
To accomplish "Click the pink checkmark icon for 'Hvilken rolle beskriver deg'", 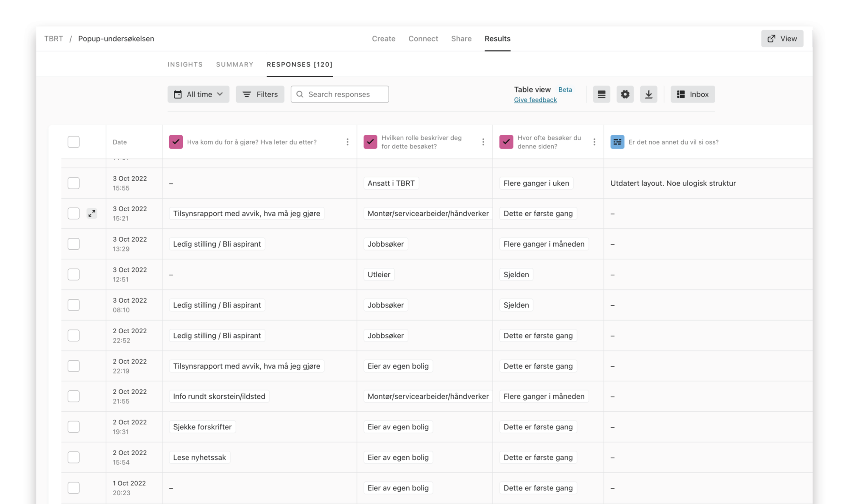I will (371, 142).
